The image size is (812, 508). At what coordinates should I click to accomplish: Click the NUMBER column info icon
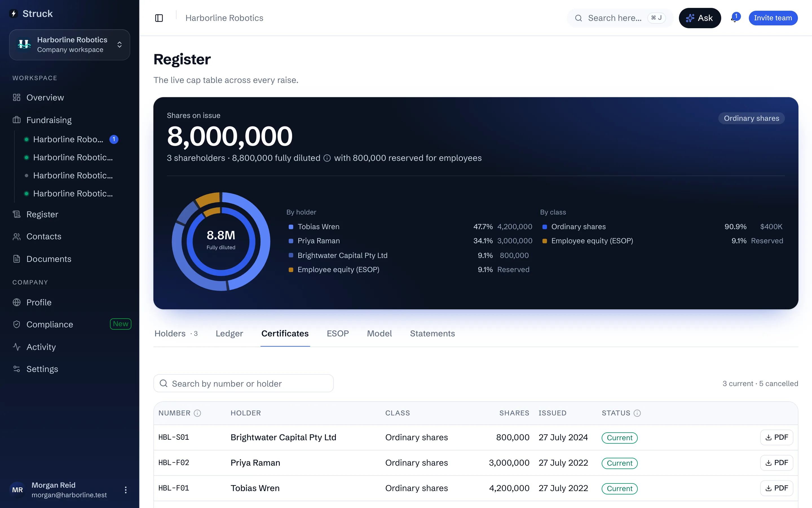click(197, 413)
